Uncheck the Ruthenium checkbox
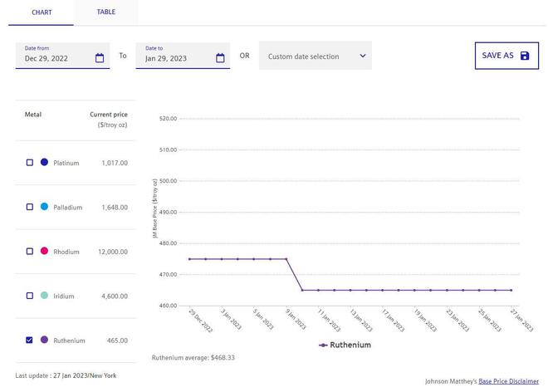The image size is (548, 392). [30, 340]
